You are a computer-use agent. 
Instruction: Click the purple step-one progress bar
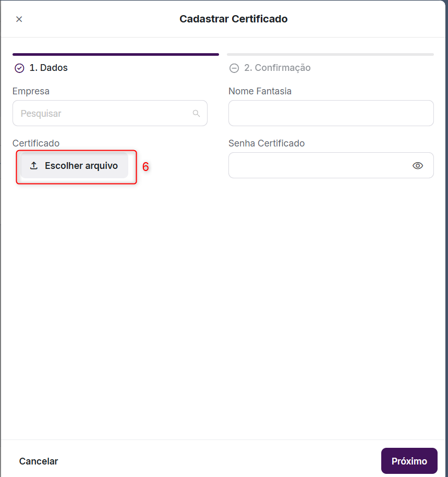[116, 54]
